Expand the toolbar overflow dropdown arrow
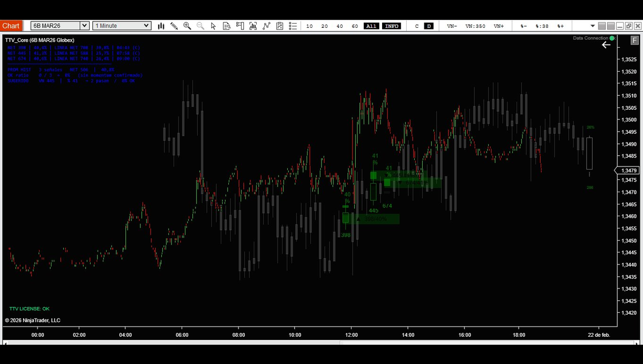The width and height of the screenshot is (643, 364). tap(593, 26)
